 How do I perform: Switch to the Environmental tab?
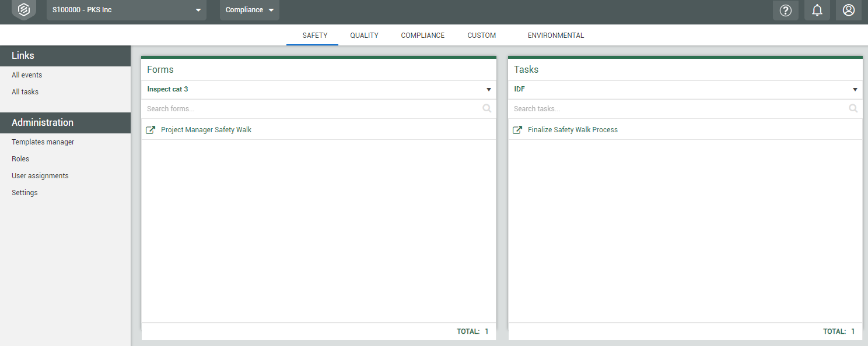(555, 36)
